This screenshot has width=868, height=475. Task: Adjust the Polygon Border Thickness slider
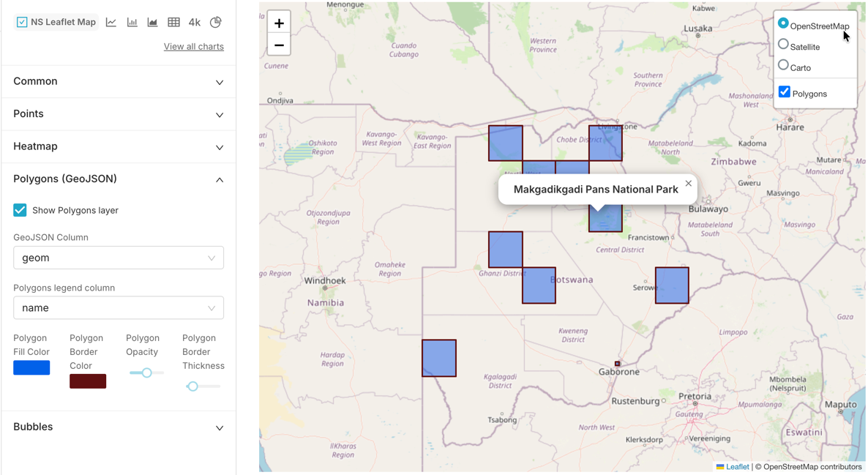click(192, 386)
